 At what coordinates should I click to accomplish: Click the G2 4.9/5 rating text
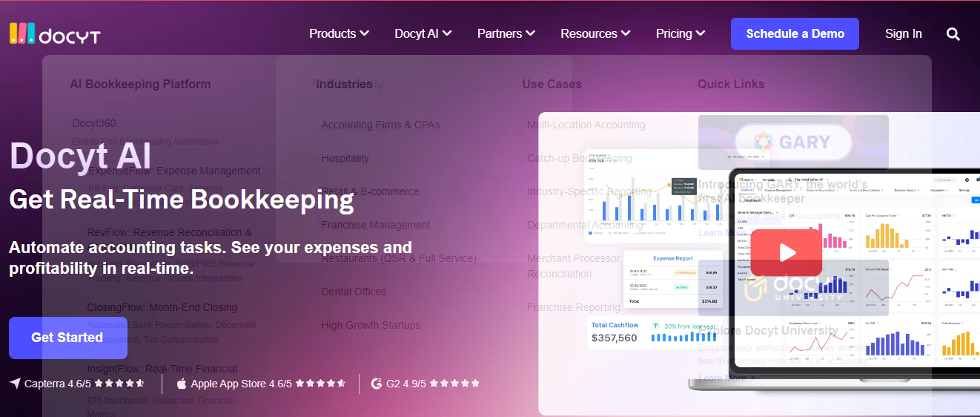coord(406,384)
